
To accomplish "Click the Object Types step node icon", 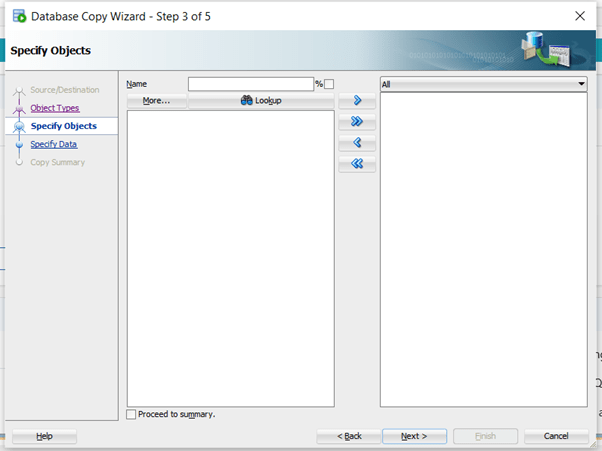I will 19,108.
